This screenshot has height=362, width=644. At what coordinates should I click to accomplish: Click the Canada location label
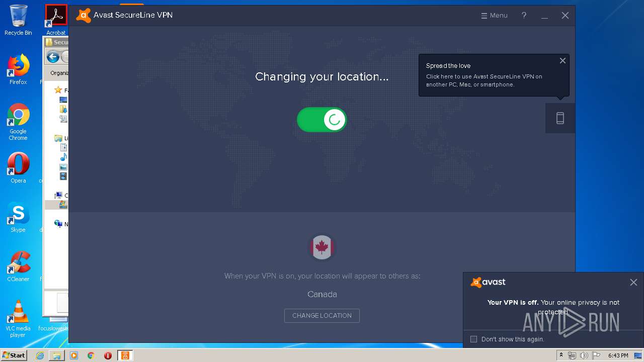point(322,294)
